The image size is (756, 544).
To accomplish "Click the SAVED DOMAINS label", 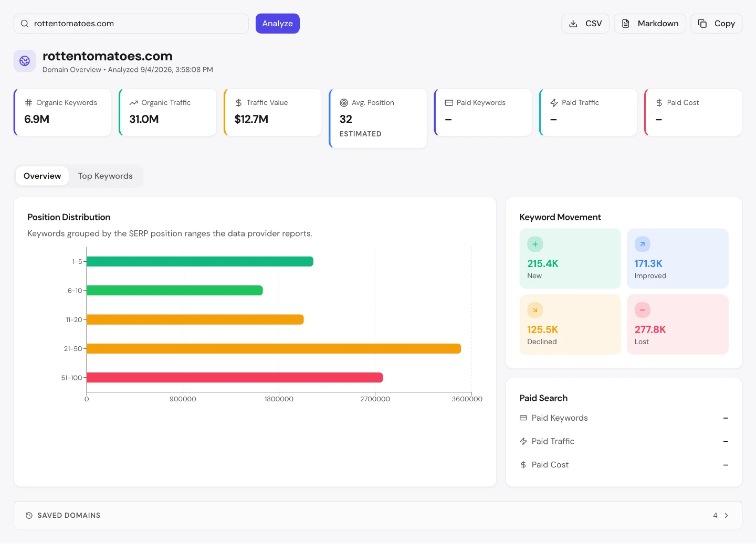I will [69, 516].
